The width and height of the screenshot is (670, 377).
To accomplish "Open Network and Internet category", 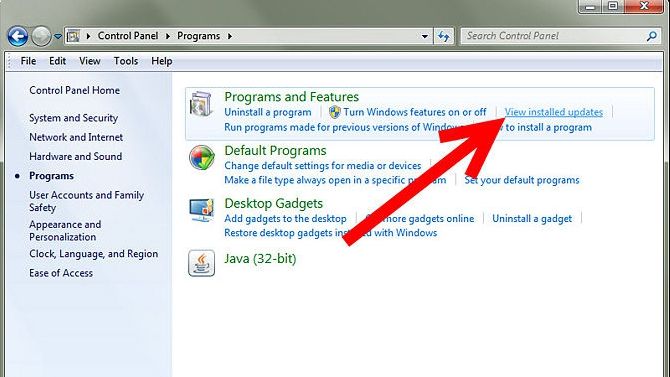I will coord(76,137).
